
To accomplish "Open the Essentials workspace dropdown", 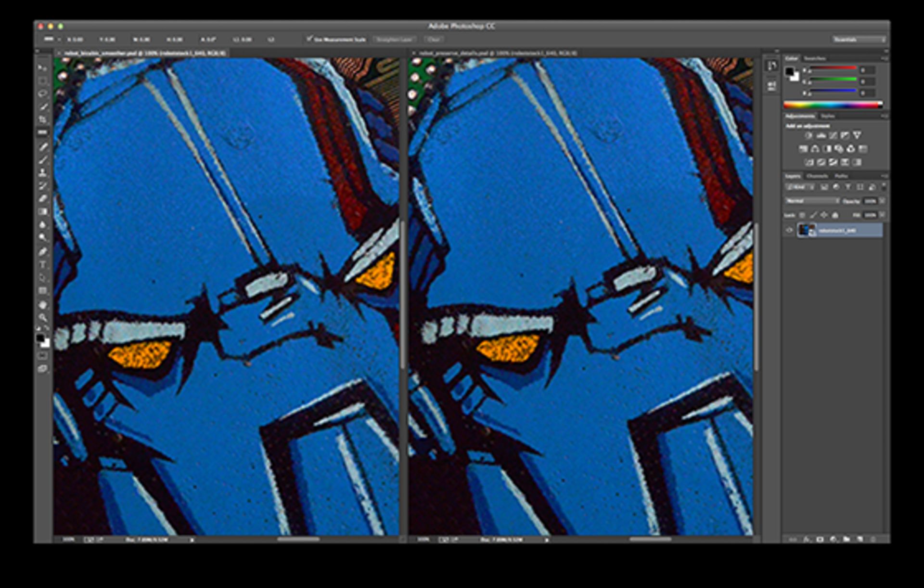I will [860, 39].
